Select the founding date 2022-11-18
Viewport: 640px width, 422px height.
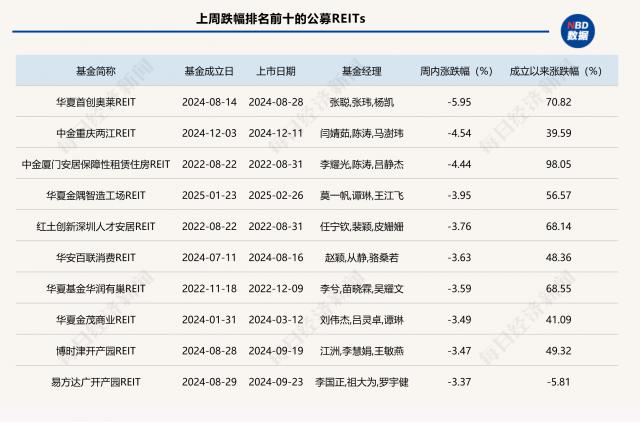point(209,289)
